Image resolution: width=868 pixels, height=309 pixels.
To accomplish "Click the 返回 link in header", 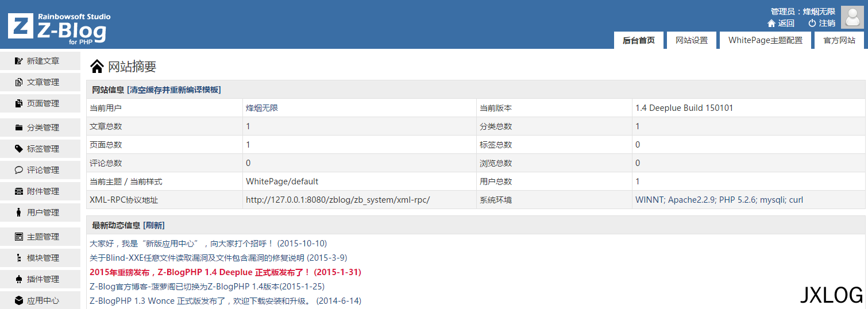I will click(786, 23).
